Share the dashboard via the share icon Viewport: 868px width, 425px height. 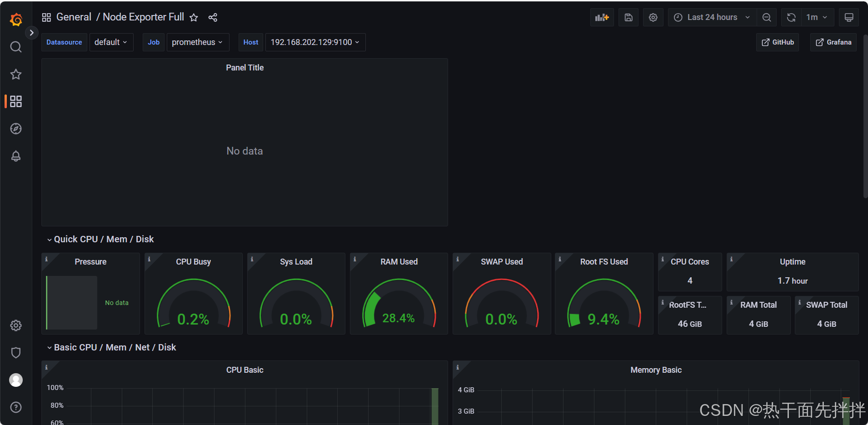[x=213, y=17]
